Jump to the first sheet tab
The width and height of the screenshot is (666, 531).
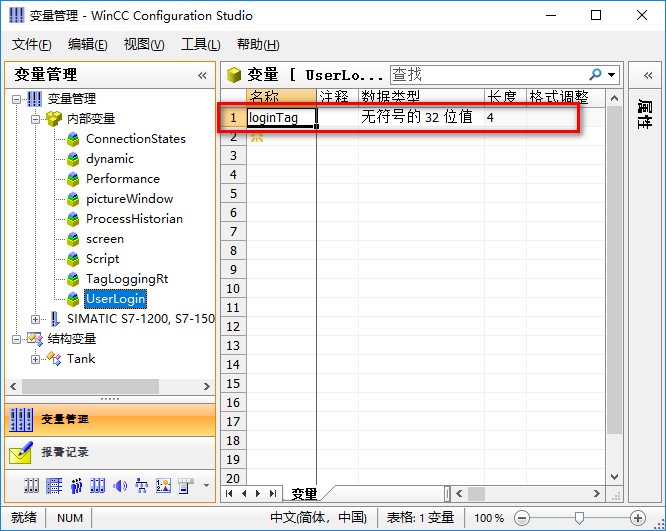tap(229, 493)
